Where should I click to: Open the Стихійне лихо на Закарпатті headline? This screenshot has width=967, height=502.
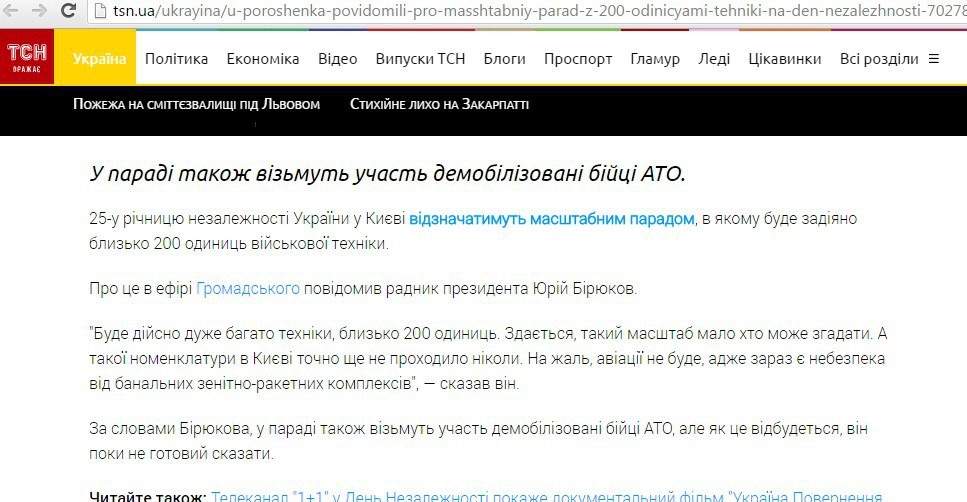[x=439, y=104]
